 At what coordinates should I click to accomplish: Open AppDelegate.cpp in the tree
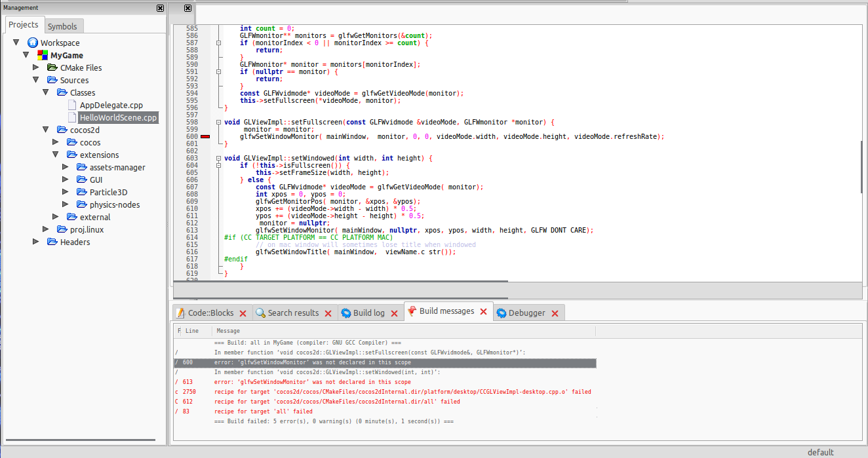(x=111, y=105)
